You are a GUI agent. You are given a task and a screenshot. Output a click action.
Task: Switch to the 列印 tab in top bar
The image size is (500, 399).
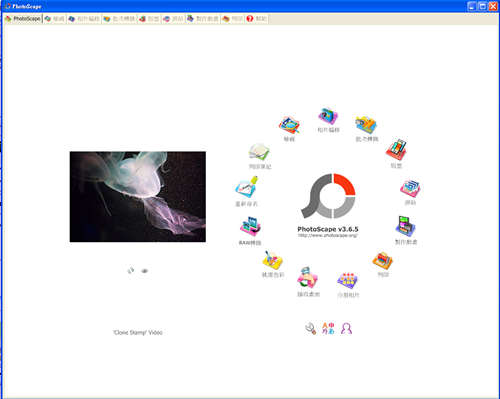click(x=233, y=19)
